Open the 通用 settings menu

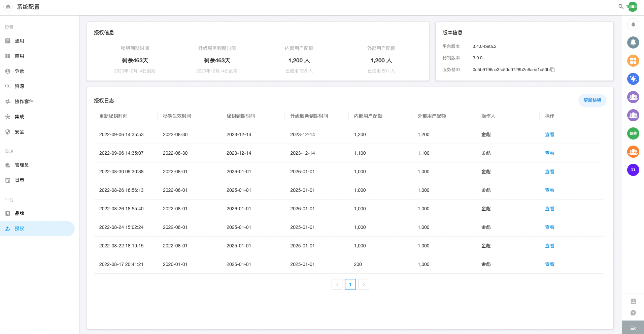tap(20, 41)
